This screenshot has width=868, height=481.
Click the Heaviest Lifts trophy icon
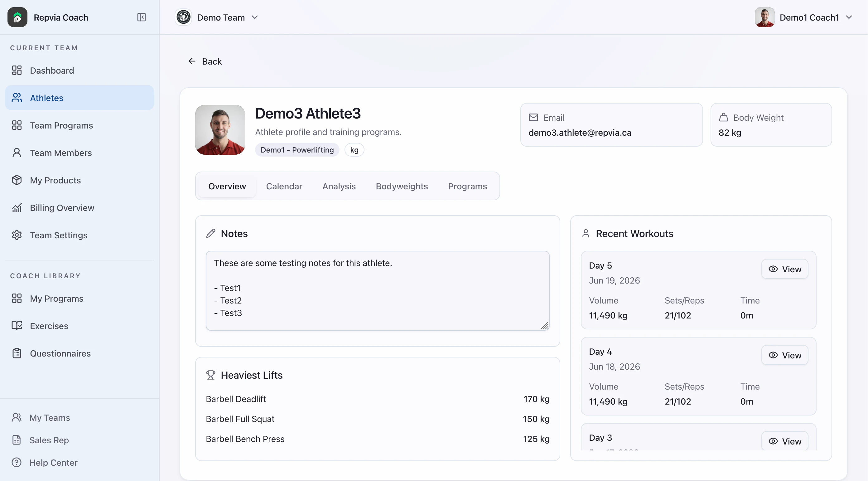coord(210,375)
